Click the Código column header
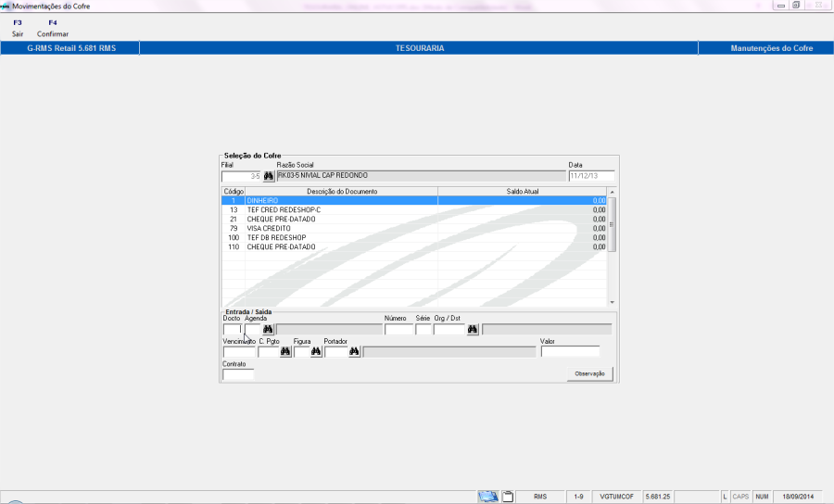 click(234, 192)
